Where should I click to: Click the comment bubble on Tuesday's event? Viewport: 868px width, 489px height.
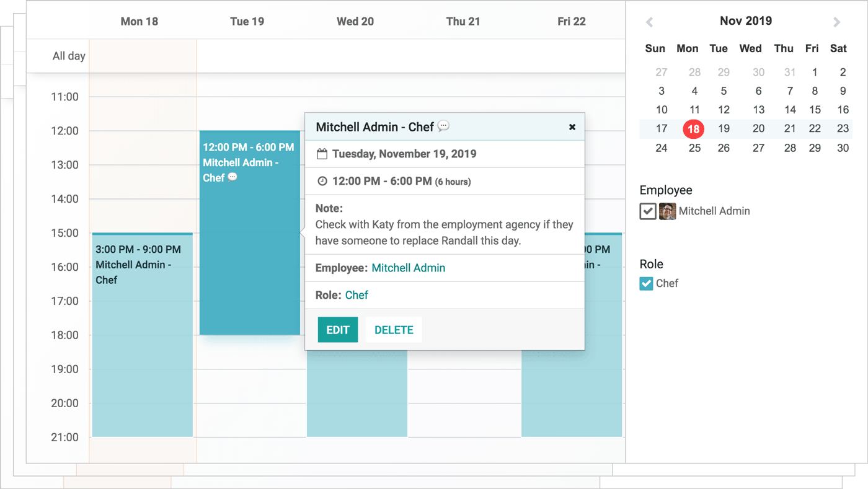(231, 178)
